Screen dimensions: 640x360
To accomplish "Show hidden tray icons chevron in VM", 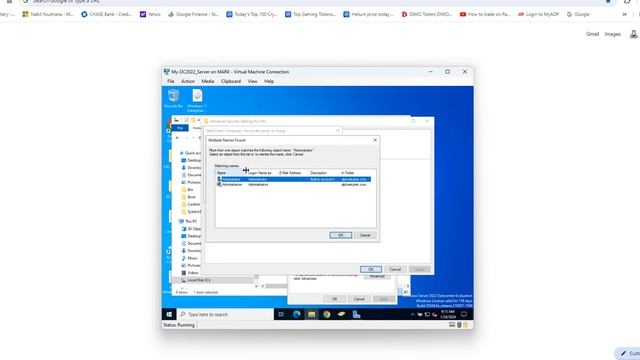I will [x=412, y=314].
